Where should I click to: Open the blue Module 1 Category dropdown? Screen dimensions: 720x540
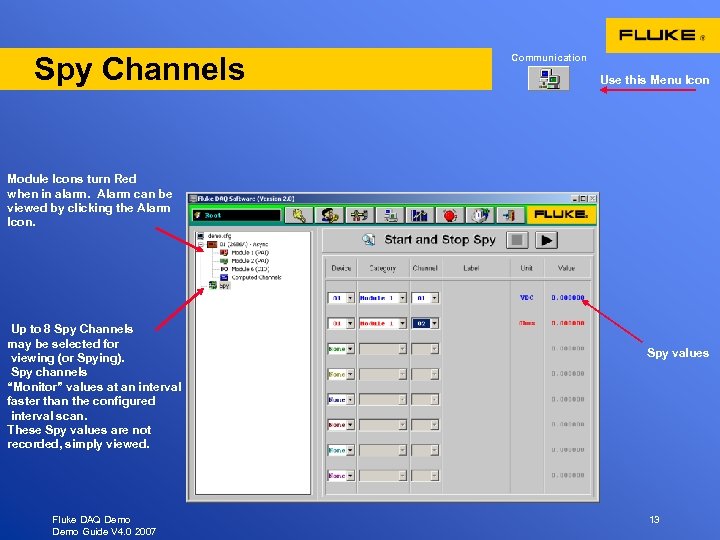(402, 298)
